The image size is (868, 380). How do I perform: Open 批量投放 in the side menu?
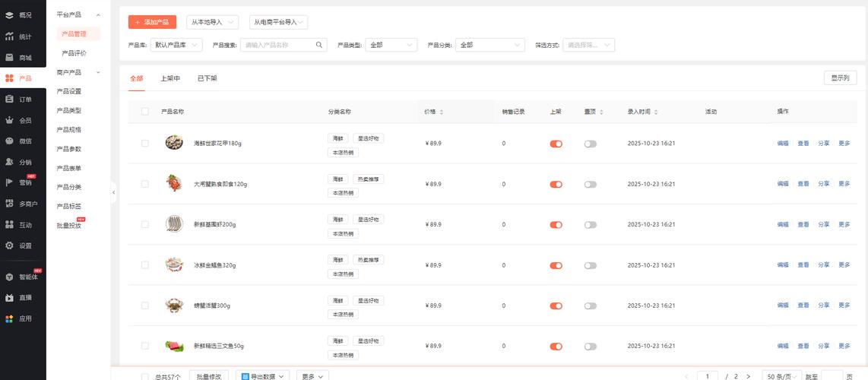tap(69, 226)
